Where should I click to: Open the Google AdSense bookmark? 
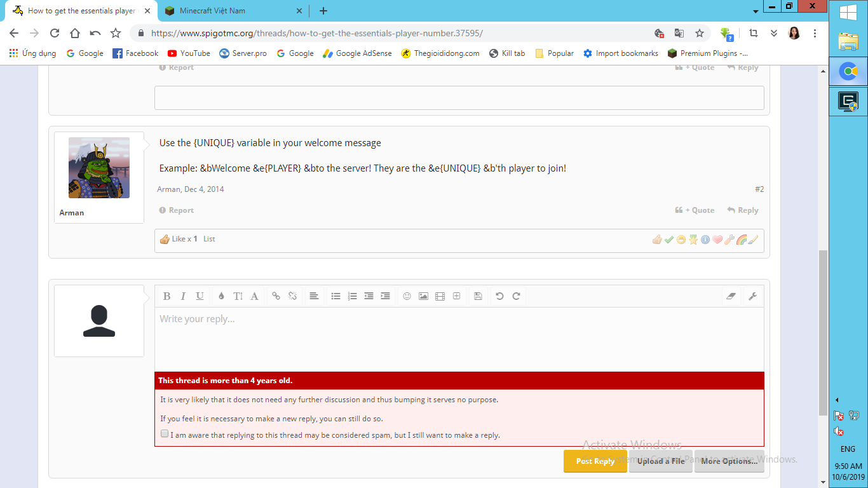point(357,53)
